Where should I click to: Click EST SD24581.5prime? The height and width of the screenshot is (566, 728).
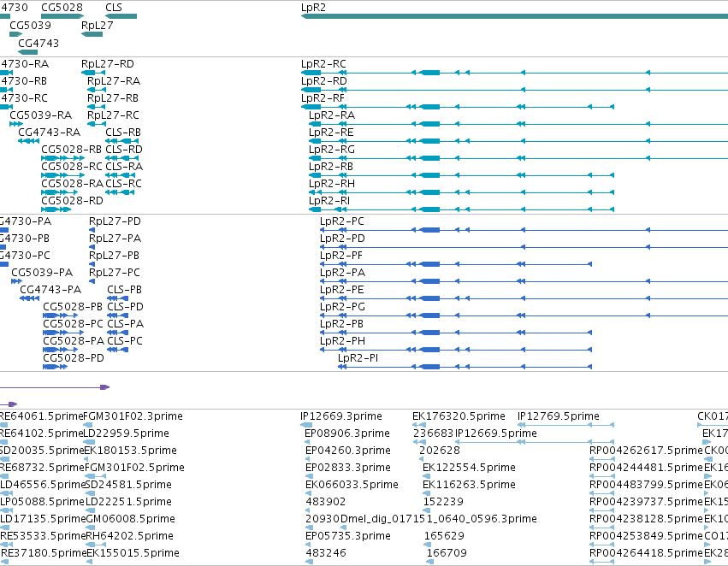[128, 484]
